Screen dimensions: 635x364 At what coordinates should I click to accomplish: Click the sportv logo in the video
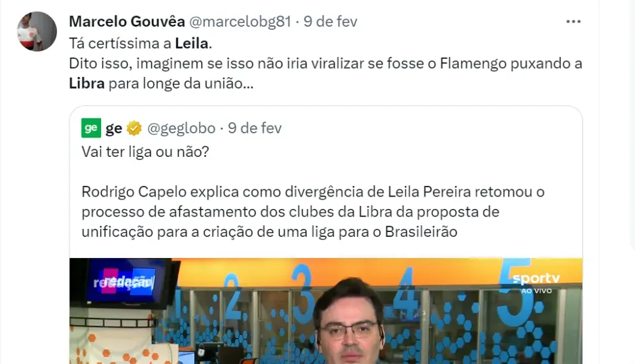(536, 278)
